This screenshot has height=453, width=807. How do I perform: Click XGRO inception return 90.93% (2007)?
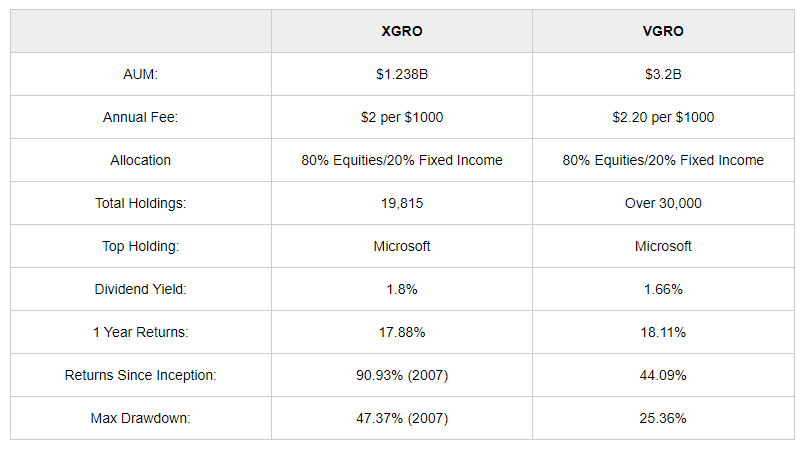tap(401, 375)
